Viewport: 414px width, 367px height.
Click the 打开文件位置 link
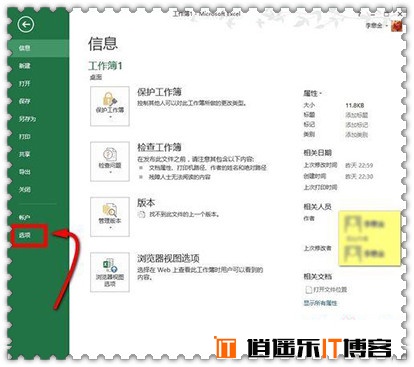click(x=326, y=289)
